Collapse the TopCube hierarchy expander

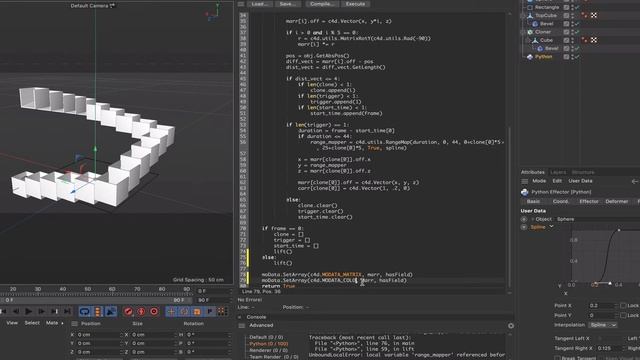[x=523, y=16]
